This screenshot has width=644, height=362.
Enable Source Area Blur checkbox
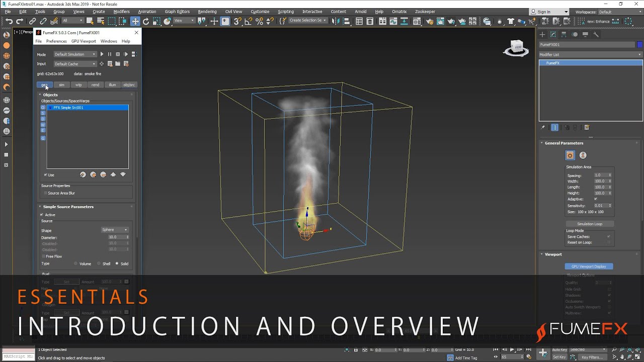45,193
